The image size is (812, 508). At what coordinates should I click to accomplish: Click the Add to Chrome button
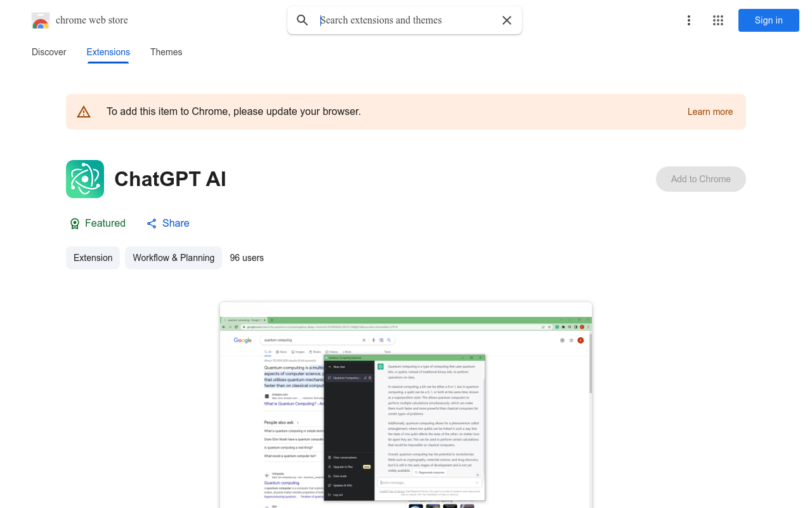pos(700,179)
